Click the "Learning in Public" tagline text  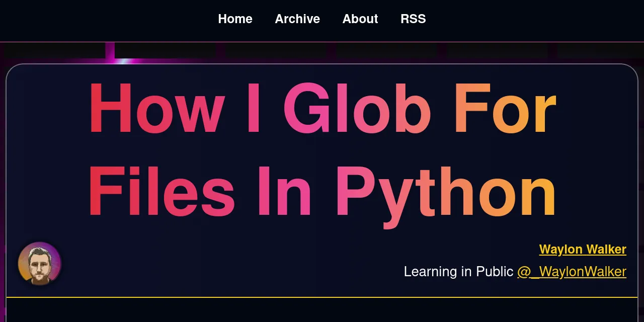click(458, 272)
